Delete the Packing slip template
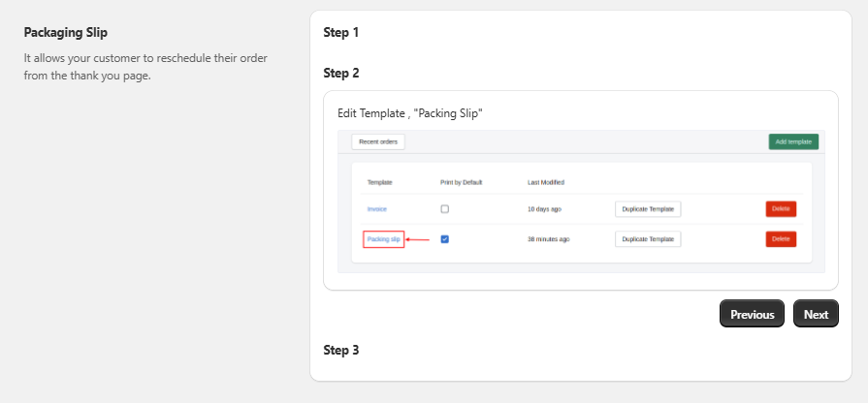This screenshot has height=403, width=868. 781,239
